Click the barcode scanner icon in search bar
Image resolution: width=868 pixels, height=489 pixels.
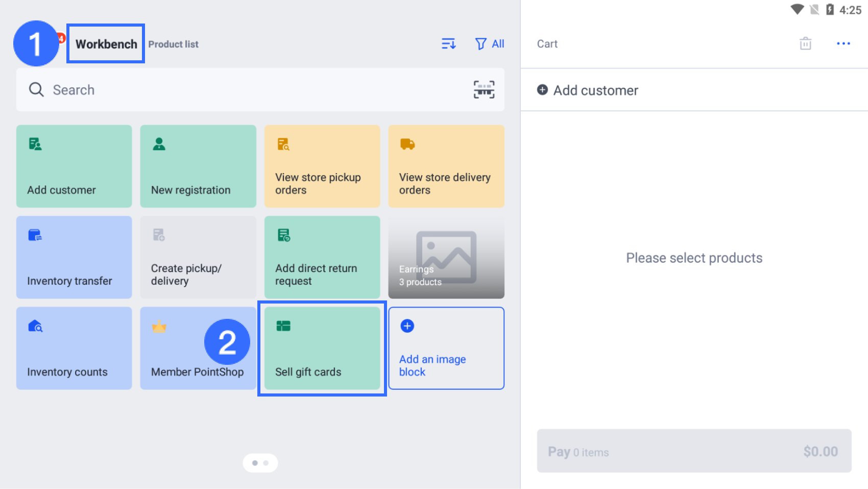click(x=484, y=89)
